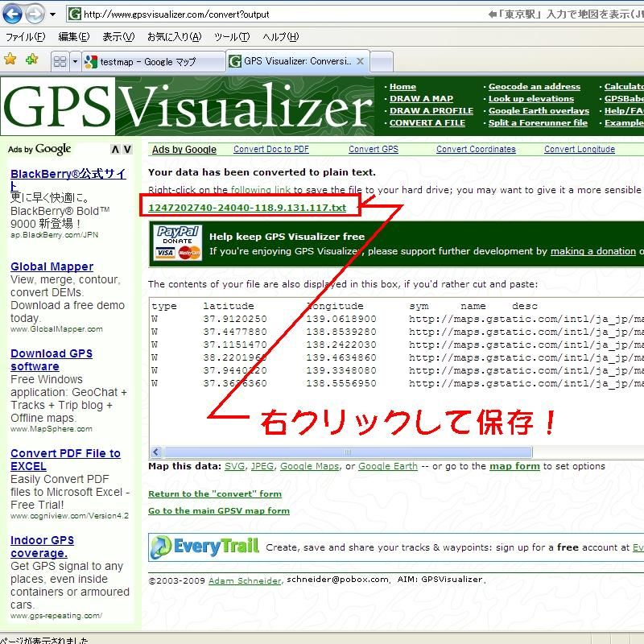This screenshot has height=644, width=644.
Task: Open the Download GPS software ad link
Action: [52, 360]
